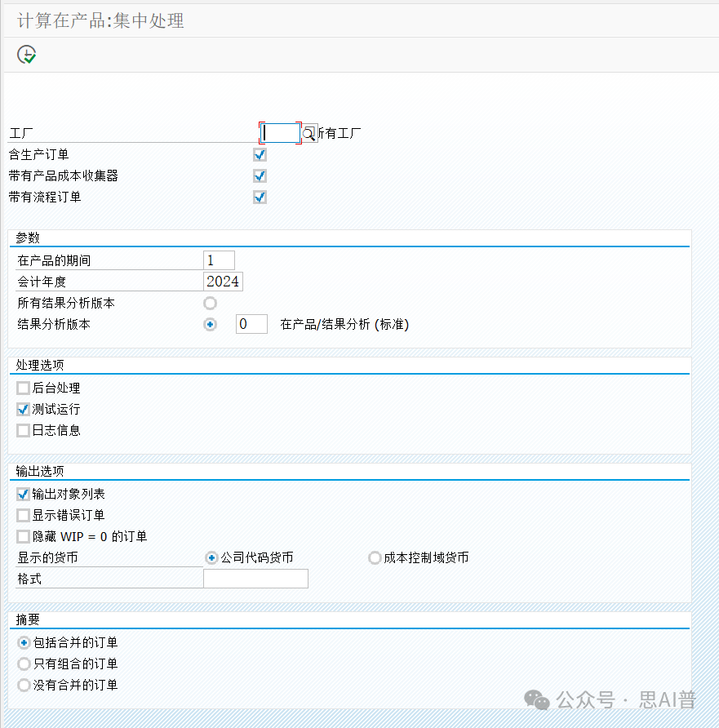
Task: Select the 结果分析版本 radio button
Action: (211, 324)
